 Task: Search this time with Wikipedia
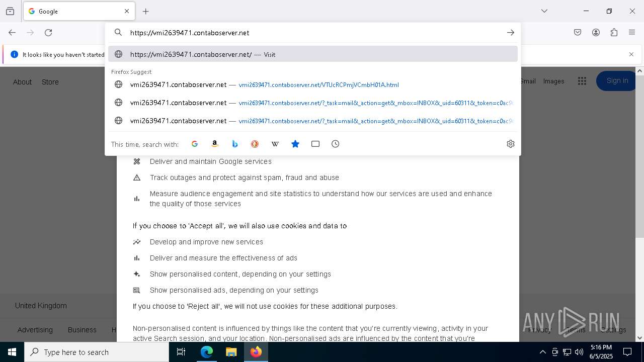pyautogui.click(x=275, y=144)
